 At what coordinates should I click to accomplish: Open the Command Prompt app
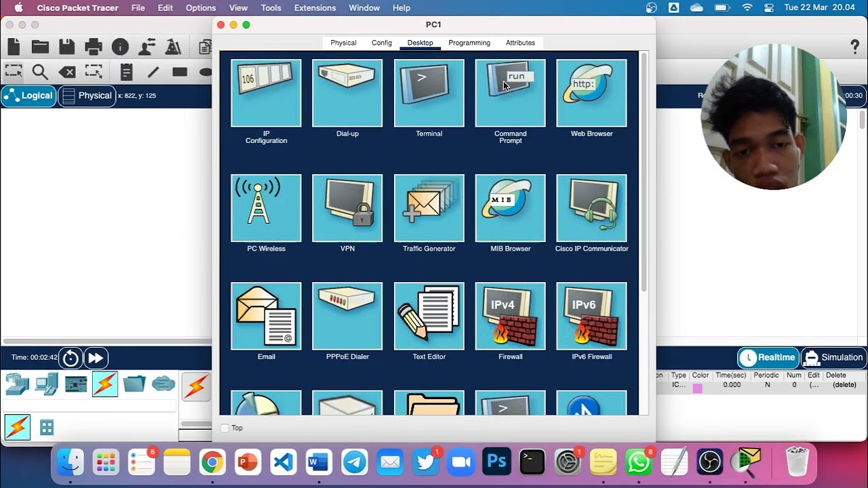tap(510, 93)
